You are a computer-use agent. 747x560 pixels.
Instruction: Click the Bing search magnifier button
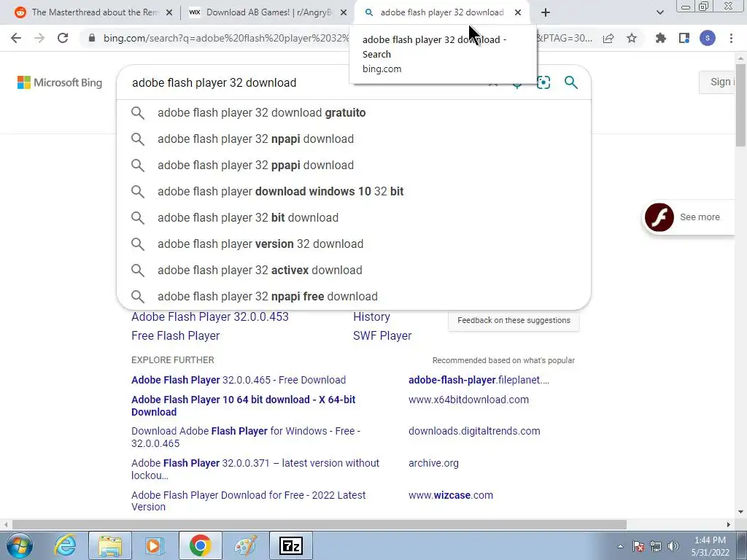570,82
